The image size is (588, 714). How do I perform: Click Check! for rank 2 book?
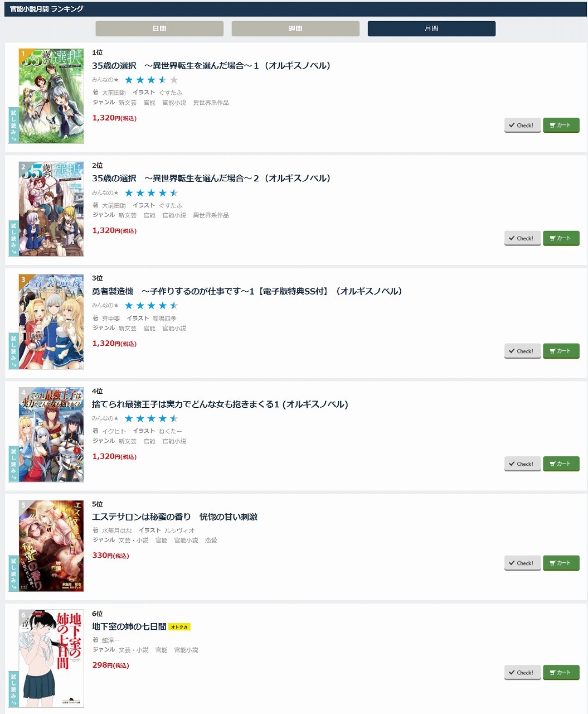(x=522, y=238)
